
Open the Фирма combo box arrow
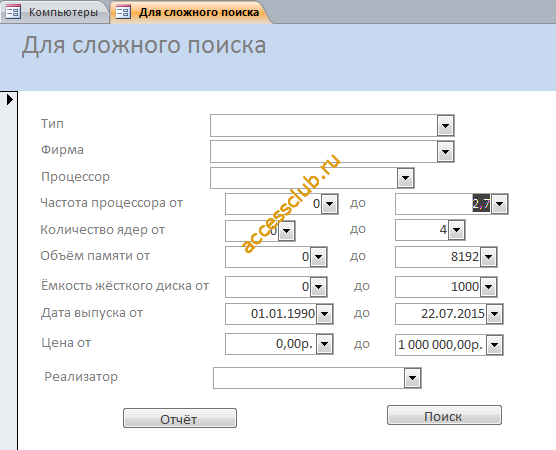coord(445,152)
